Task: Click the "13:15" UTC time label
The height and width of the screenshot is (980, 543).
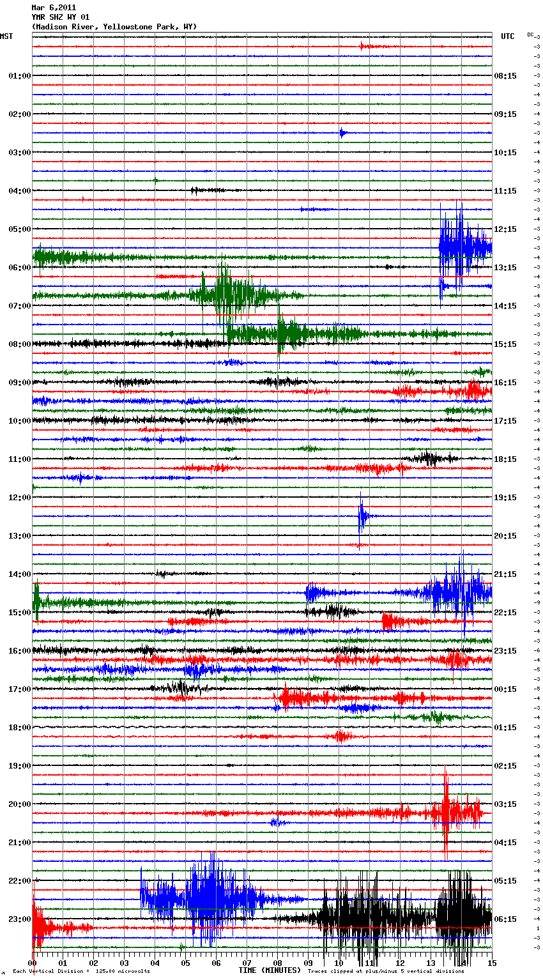Action: [x=505, y=268]
